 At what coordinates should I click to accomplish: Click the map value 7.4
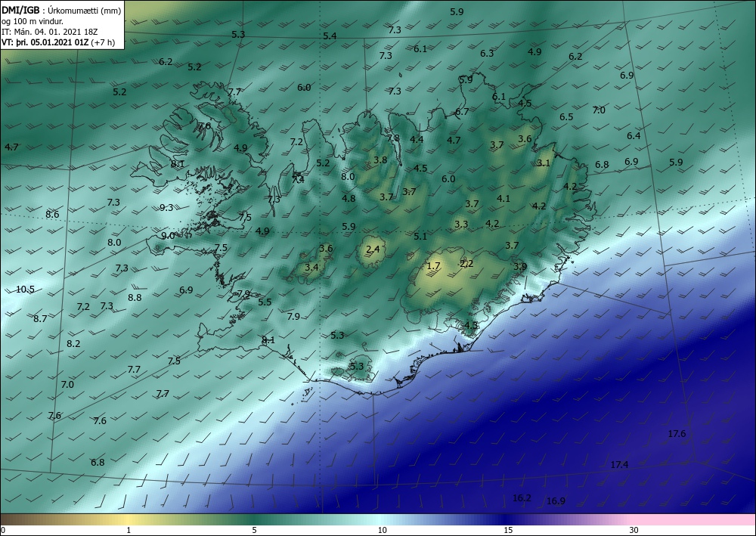click(x=298, y=180)
